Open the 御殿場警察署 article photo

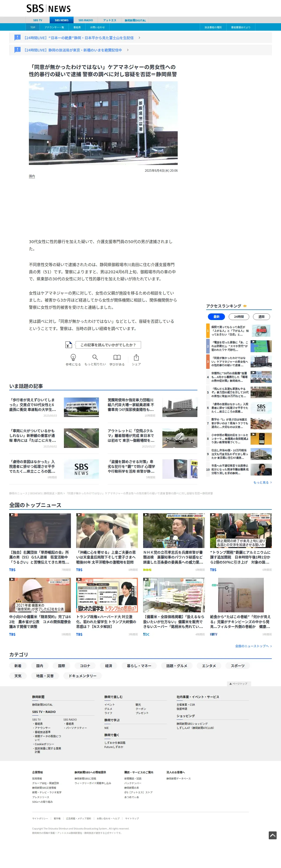[103, 123]
